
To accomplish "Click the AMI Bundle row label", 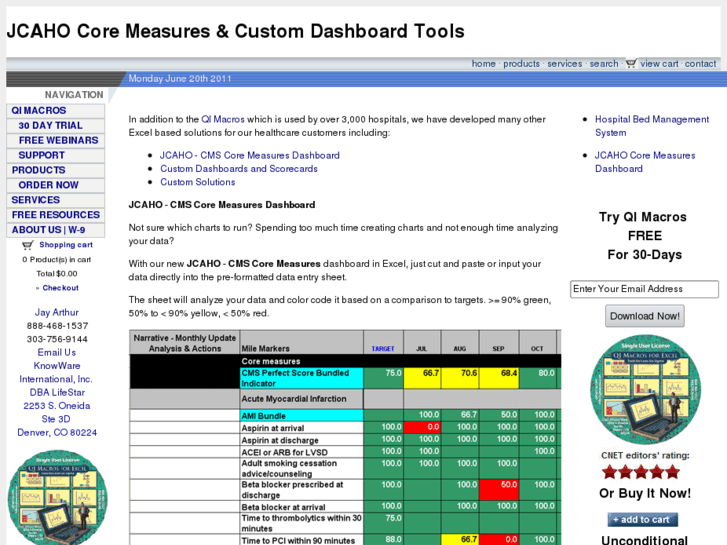I will click(x=301, y=416).
